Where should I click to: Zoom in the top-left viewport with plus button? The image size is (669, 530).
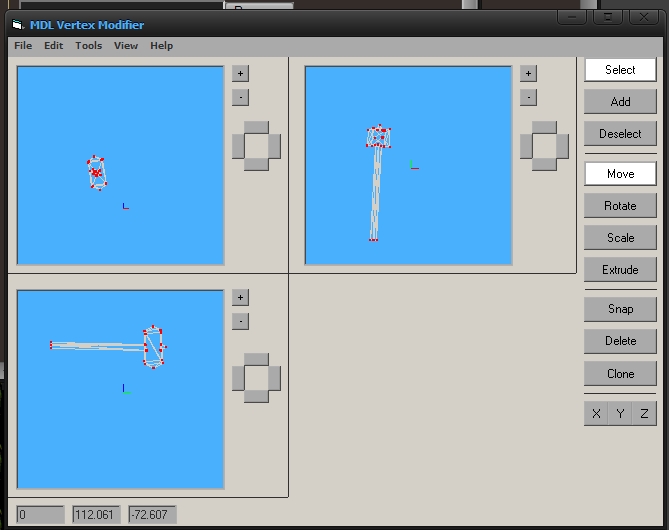[240, 73]
